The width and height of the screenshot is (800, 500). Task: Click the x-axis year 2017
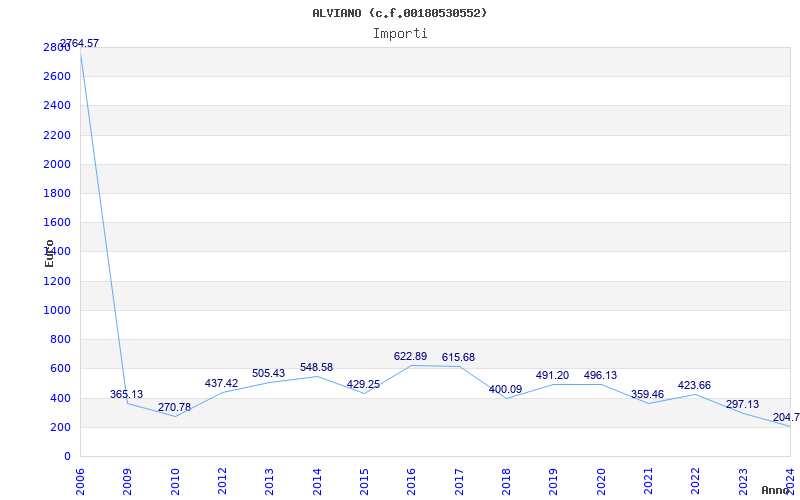(x=458, y=481)
